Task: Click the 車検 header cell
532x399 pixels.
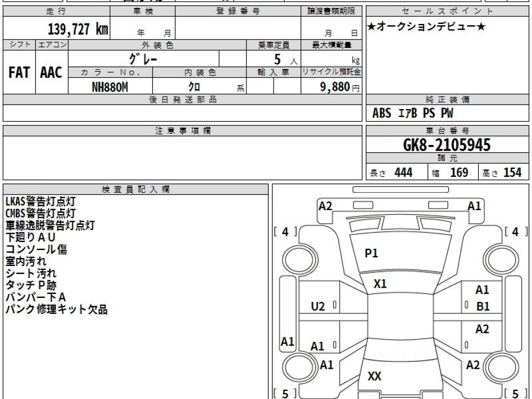Action: coord(143,12)
